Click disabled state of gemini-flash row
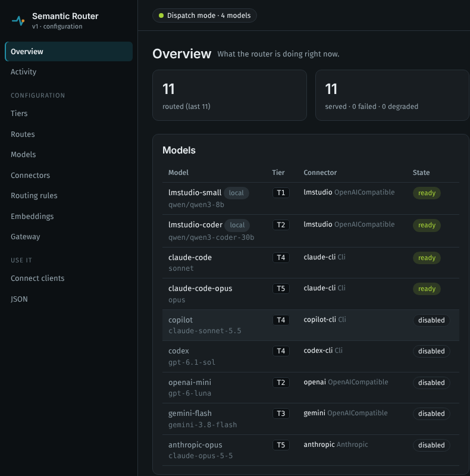The width and height of the screenshot is (470, 476). click(x=431, y=414)
